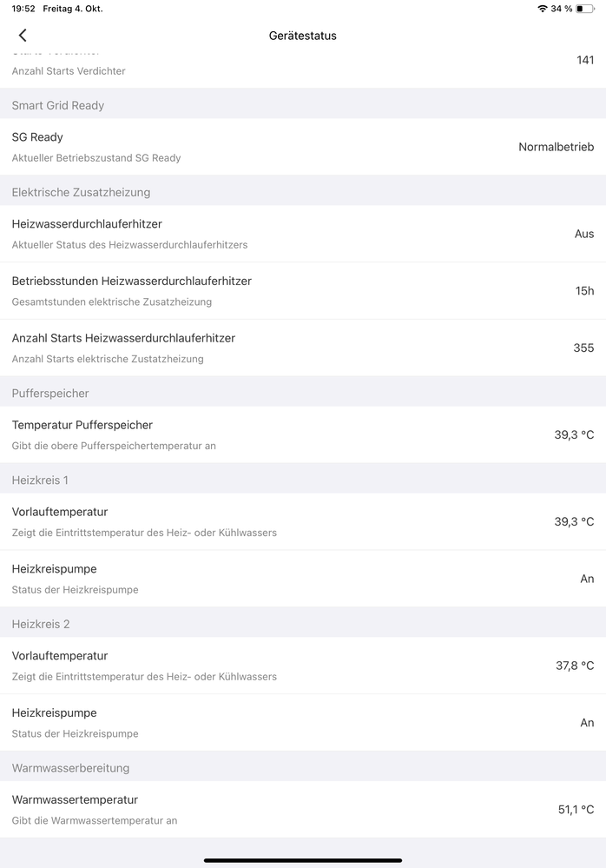Open Heizkreis 1 Vorlauftemperatur entry
This screenshot has height=868, width=606.
tap(303, 521)
